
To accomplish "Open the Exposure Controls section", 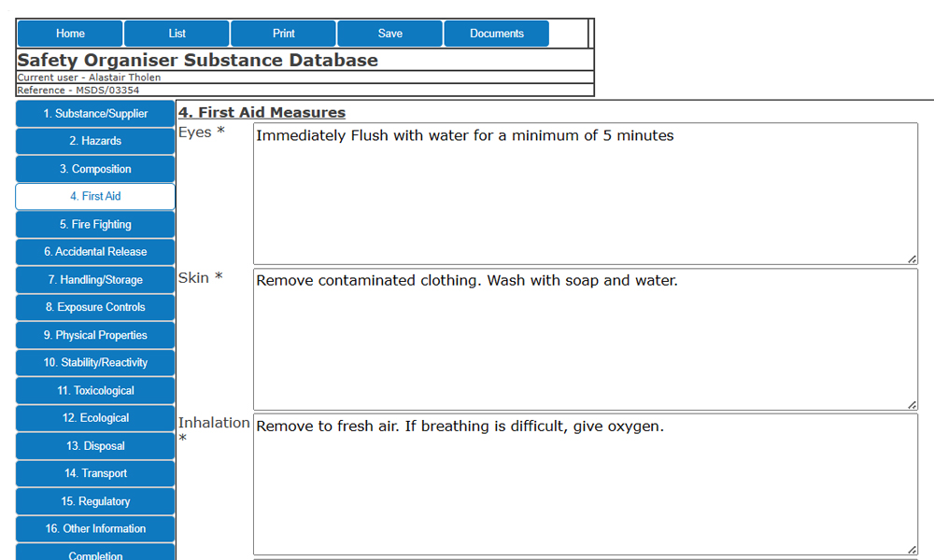I will (x=94, y=307).
